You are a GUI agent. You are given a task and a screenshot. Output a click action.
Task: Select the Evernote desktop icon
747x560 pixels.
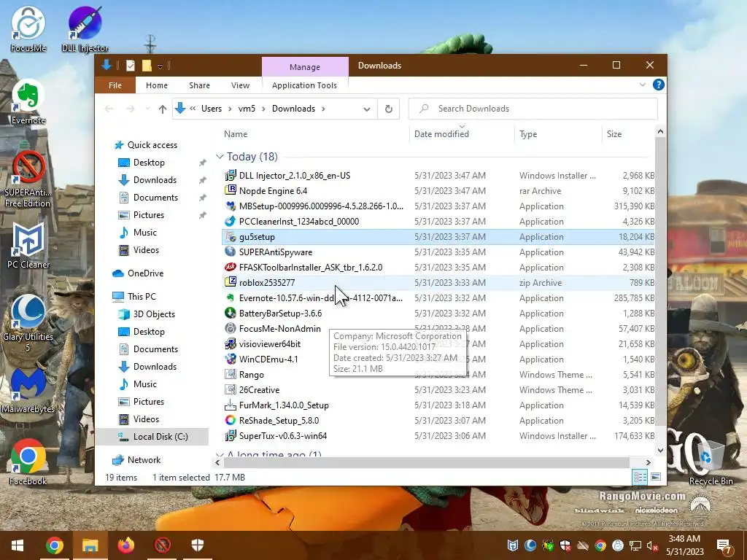pyautogui.click(x=28, y=102)
